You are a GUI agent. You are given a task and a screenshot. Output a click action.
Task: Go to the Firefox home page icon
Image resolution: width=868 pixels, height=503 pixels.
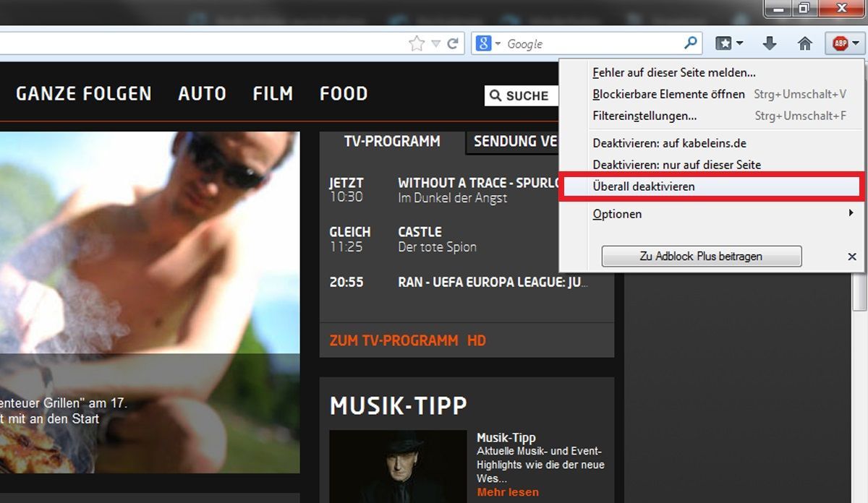pyautogui.click(x=805, y=44)
